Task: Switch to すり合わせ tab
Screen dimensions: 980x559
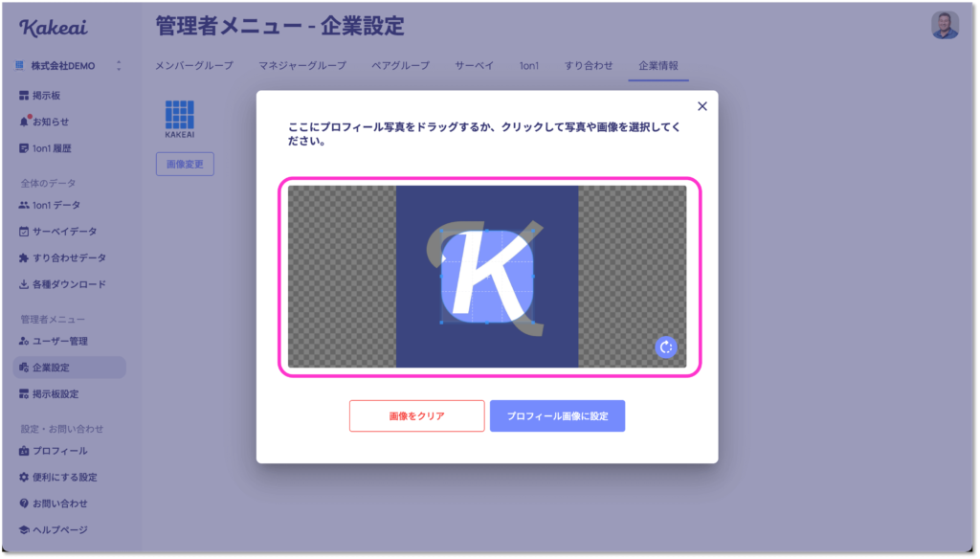Action: pyautogui.click(x=589, y=66)
